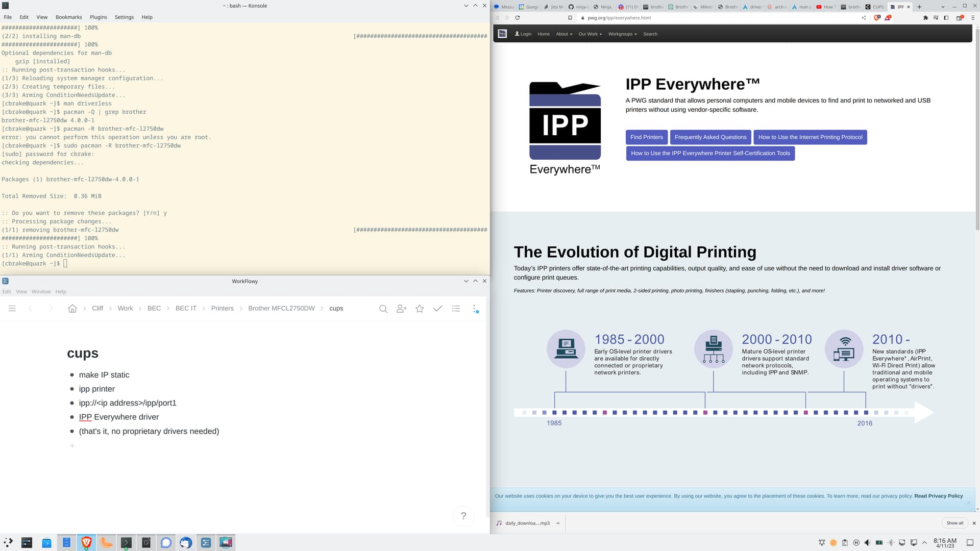Open the Brave browser taskbar icon
The image size is (980, 551).
click(86, 542)
